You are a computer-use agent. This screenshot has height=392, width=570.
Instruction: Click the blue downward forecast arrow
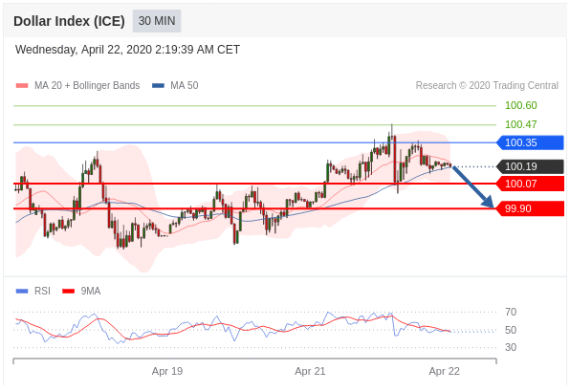[x=472, y=186]
